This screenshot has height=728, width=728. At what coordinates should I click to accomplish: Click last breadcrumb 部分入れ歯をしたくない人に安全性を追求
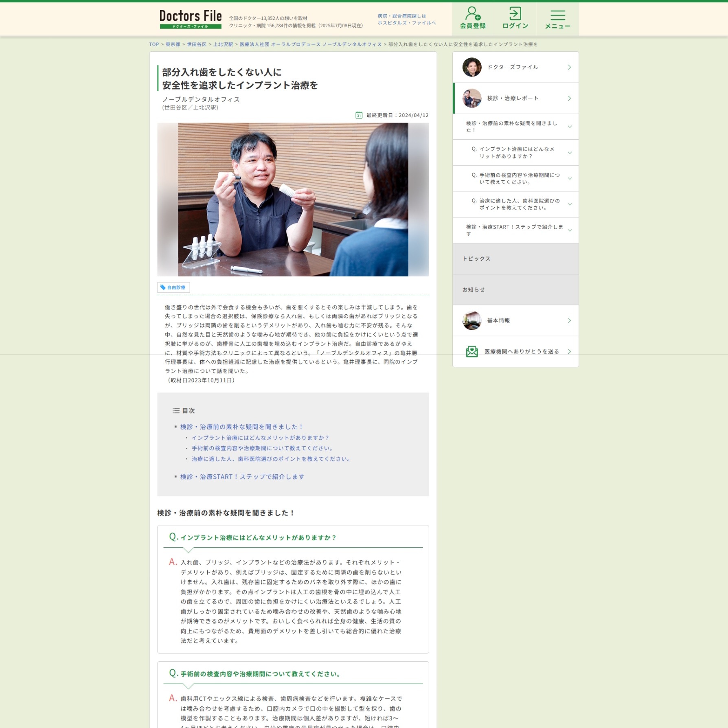pyautogui.click(x=463, y=44)
